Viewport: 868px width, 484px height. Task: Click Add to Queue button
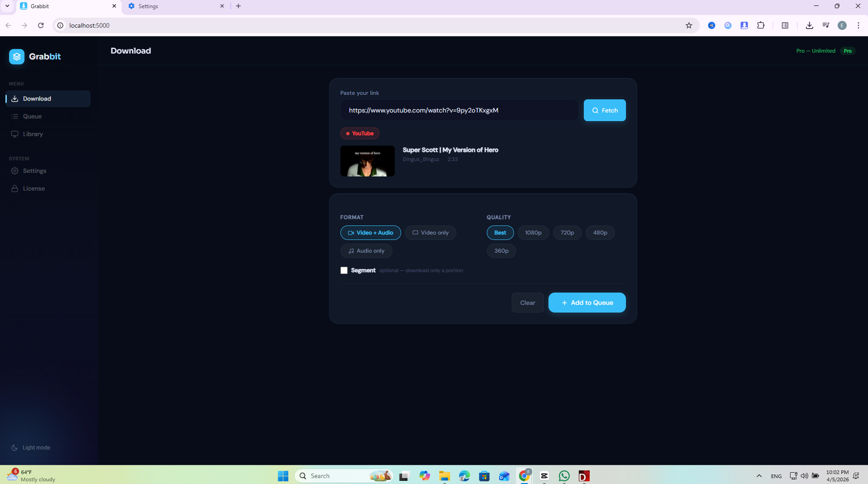[587, 303]
